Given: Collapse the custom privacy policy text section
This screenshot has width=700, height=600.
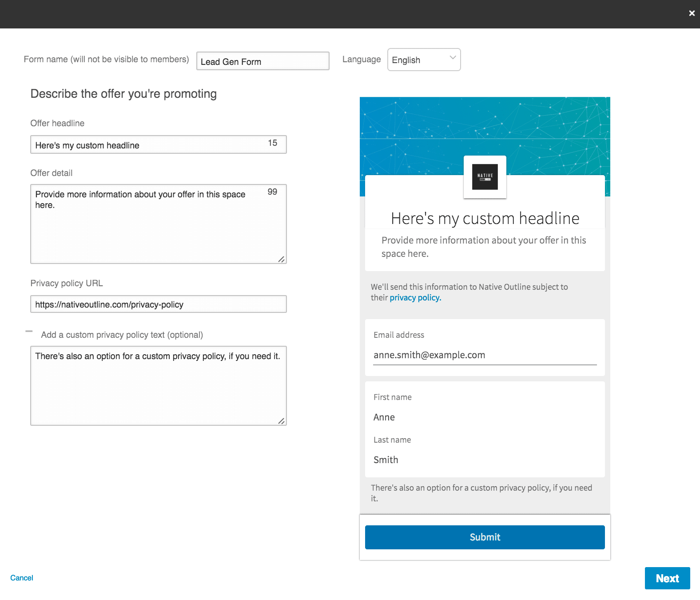Looking at the screenshot, I should [29, 332].
